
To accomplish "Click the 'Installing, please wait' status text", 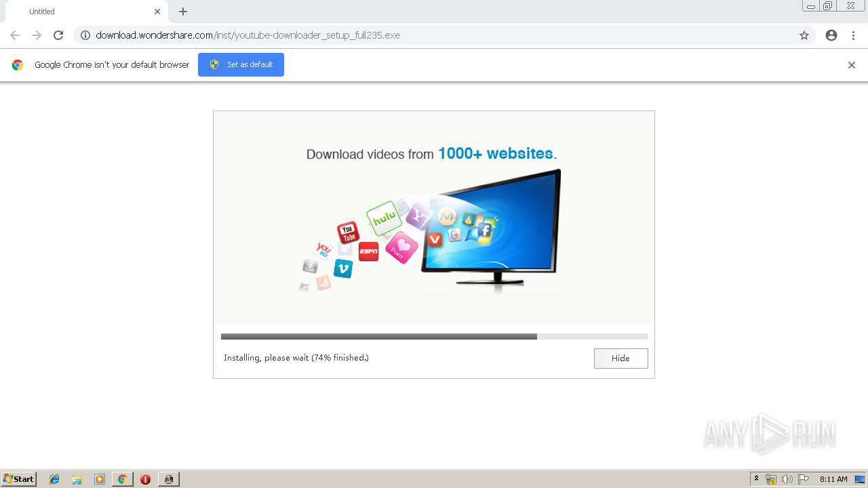I will pyautogui.click(x=296, y=358).
